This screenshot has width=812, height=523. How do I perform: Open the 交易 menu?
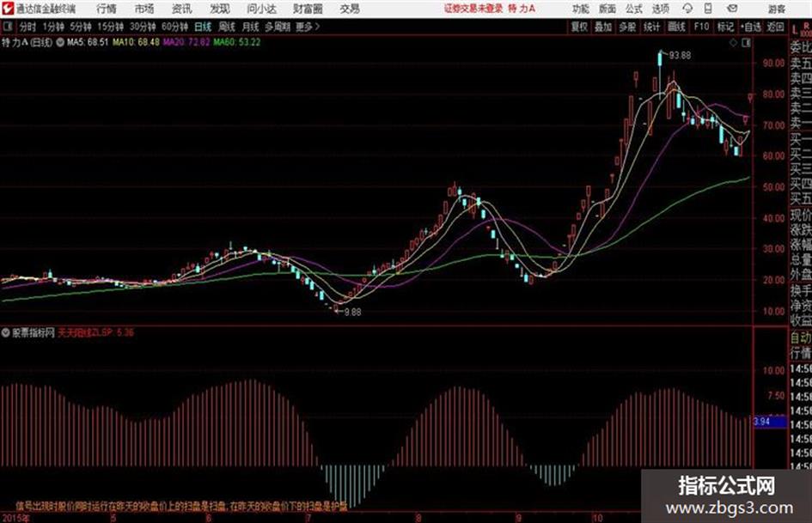350,9
